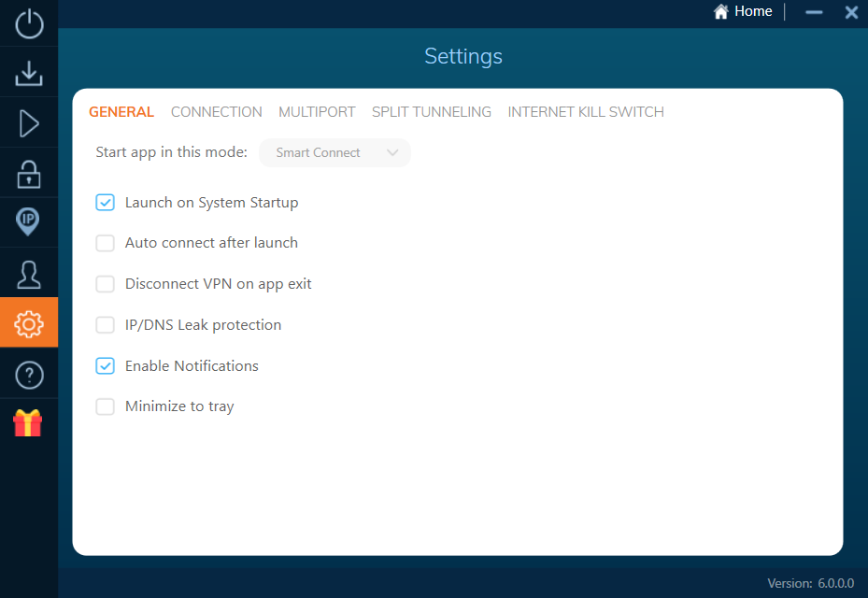Screen dimensions: 868x598
Task: Click the power connect icon in sidebar
Action: click(x=29, y=23)
